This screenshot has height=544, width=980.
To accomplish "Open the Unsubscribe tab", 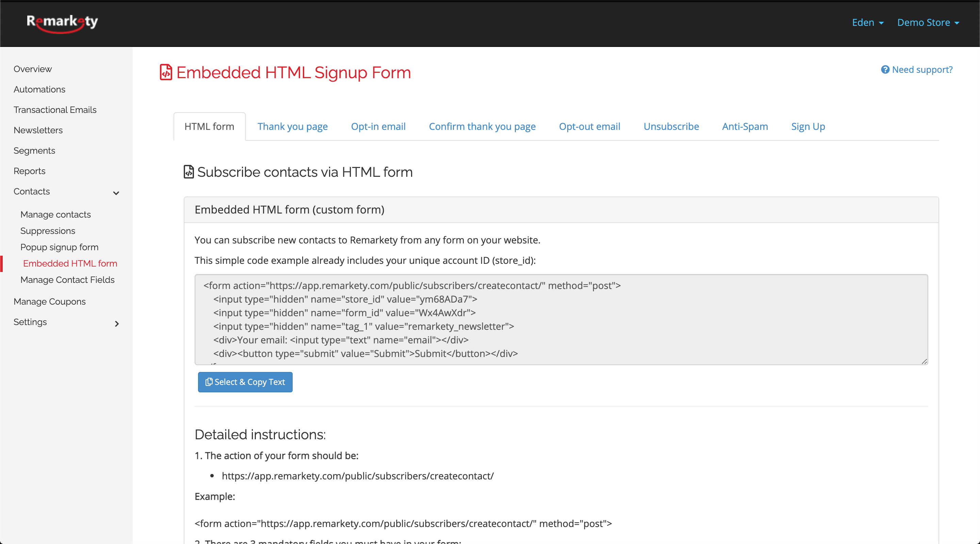I will [x=671, y=126].
